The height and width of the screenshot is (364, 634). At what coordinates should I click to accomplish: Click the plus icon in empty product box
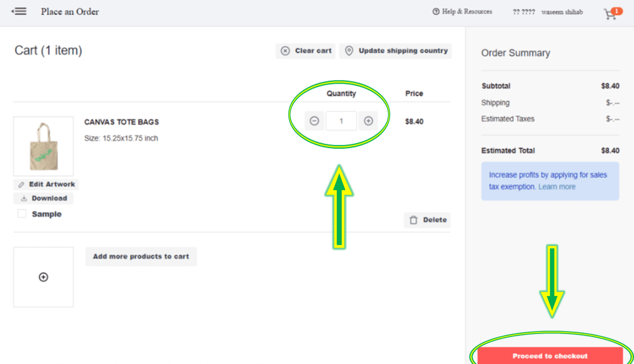point(43,277)
